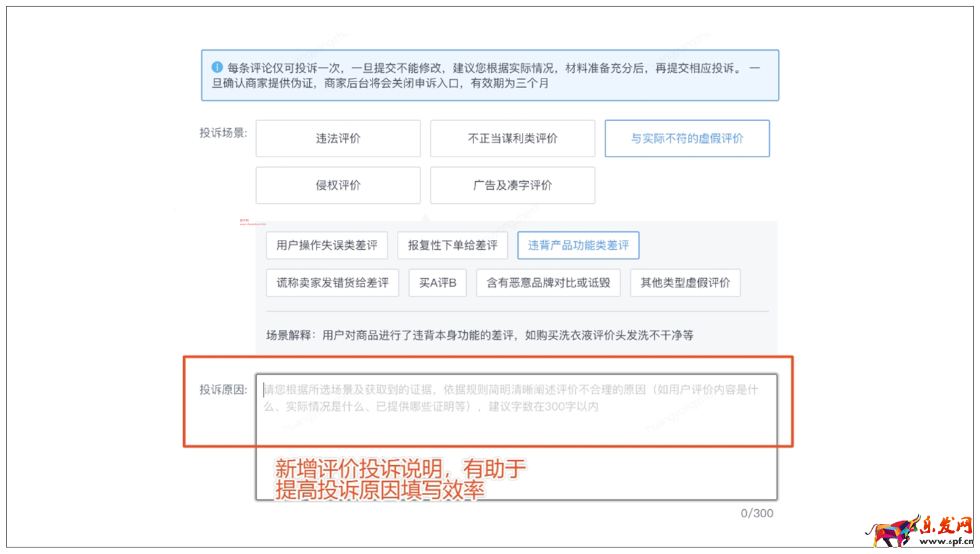Select 含有恶意品牌对比或诋毁 option

click(548, 282)
